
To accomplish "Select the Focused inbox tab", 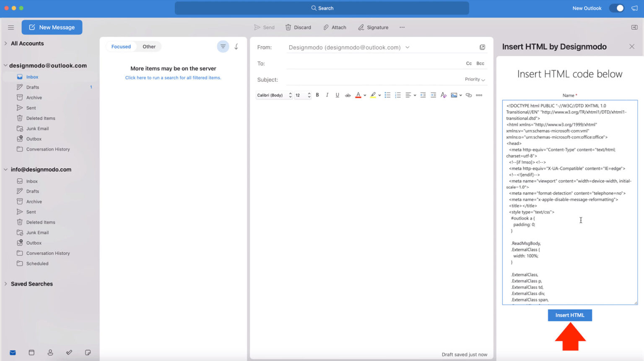I will [x=121, y=47].
